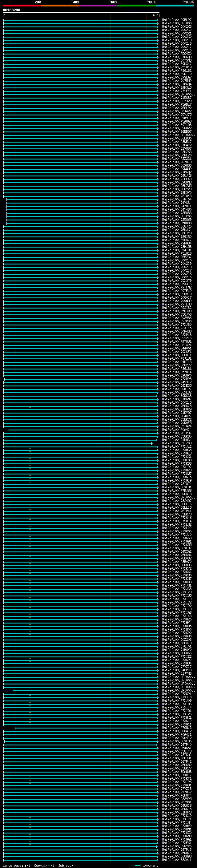Click the alignment bar for UniRef100_A7QNJ3
This screenshot has height=868, width=197.
[86, 728]
